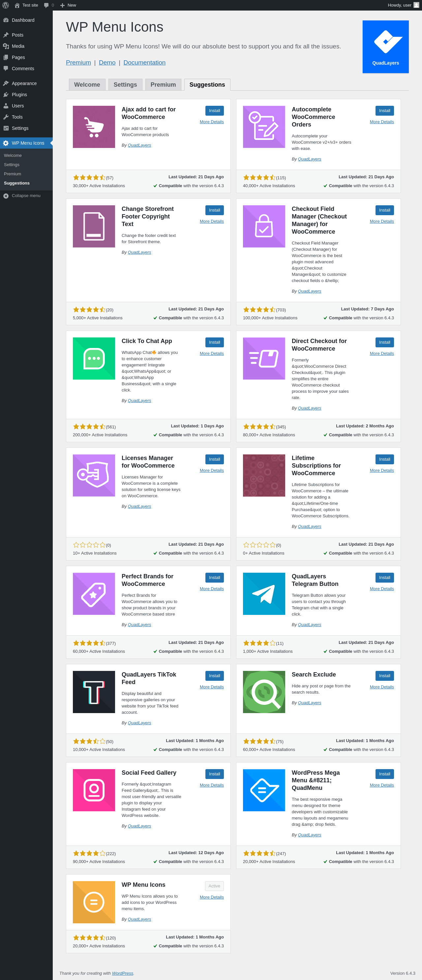The height and width of the screenshot is (980, 422).
Task: Install Social Feed Gallery plugin
Action: pyautogui.click(x=215, y=774)
